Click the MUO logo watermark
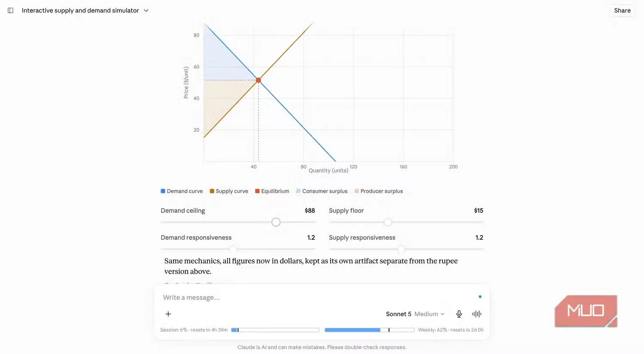The width and height of the screenshot is (644, 354). (x=586, y=311)
